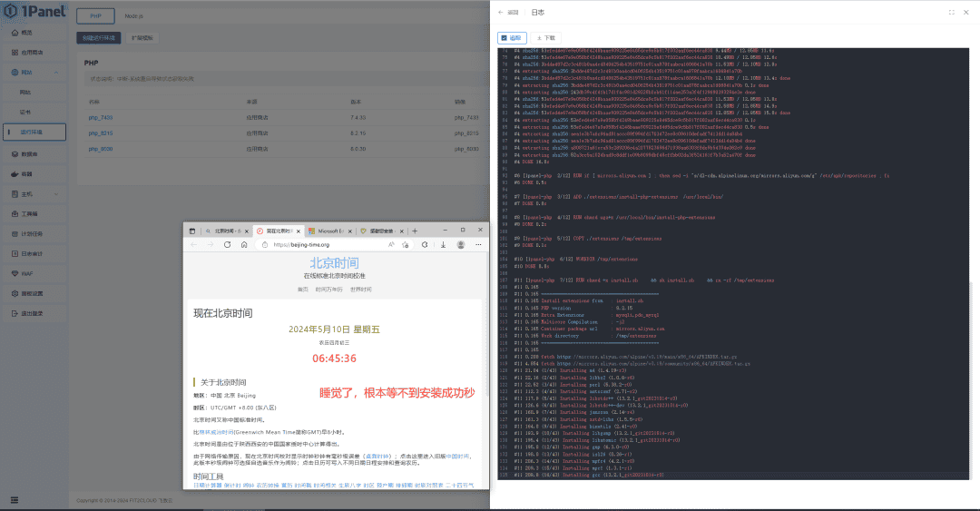Switch to the Node.js runtime tab
980x511 pixels.
click(133, 16)
